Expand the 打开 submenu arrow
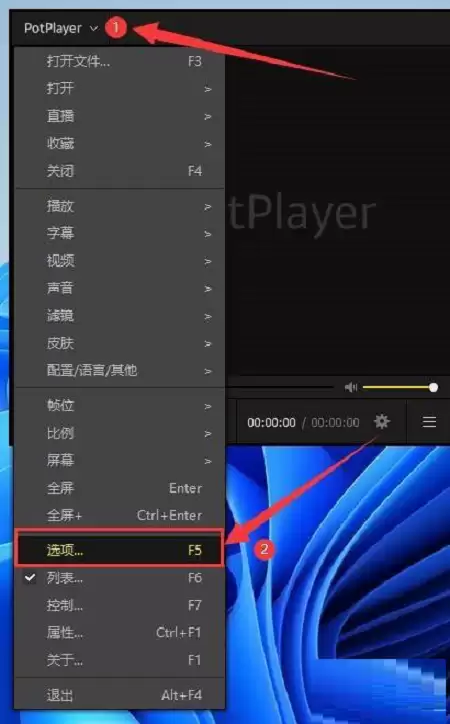Viewport: 450px width, 724px height. click(x=208, y=89)
